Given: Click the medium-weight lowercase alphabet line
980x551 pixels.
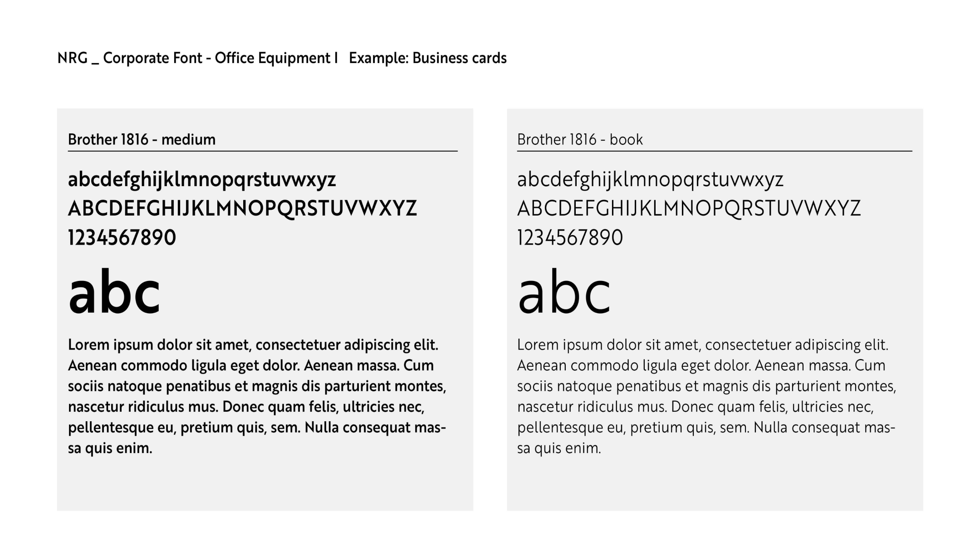Looking at the screenshot, I should (x=202, y=180).
